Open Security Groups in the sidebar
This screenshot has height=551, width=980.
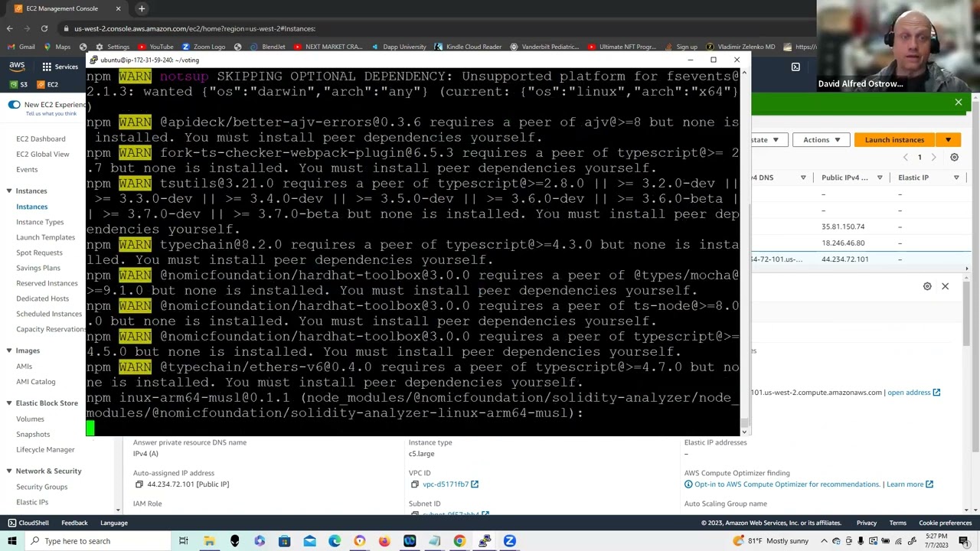click(x=41, y=487)
